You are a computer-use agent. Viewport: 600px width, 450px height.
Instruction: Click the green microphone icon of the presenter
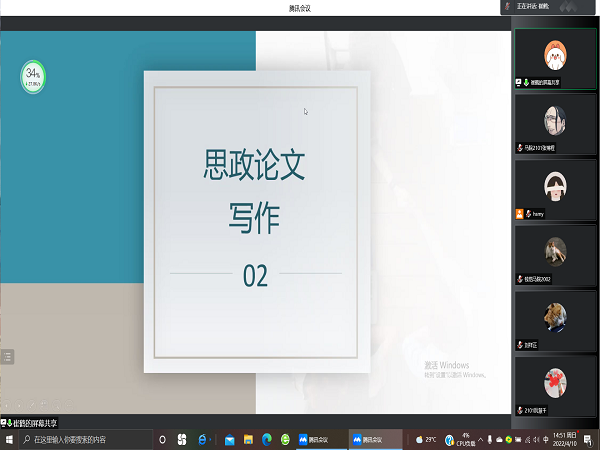pyautogui.click(x=526, y=82)
